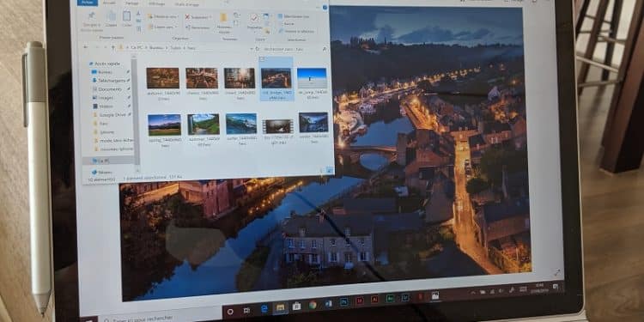This screenshot has height=322, width=644.
Task: Show hidden system tray icons chevron
Action: (473, 293)
